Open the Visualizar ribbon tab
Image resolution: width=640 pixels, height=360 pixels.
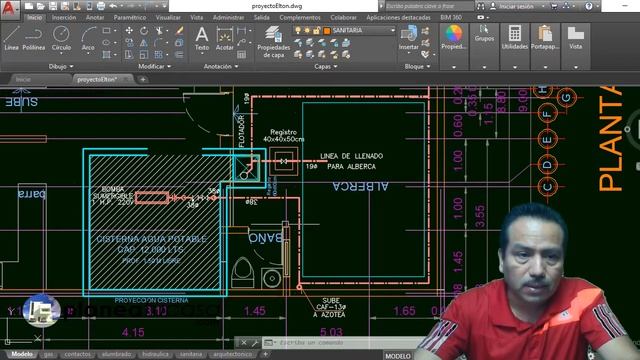[x=168, y=18]
